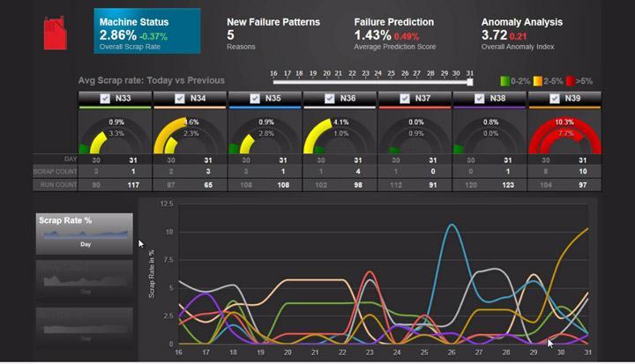Viewport: 635px width, 364px height.
Task: Click the 1.43% average prediction score
Action: point(372,35)
